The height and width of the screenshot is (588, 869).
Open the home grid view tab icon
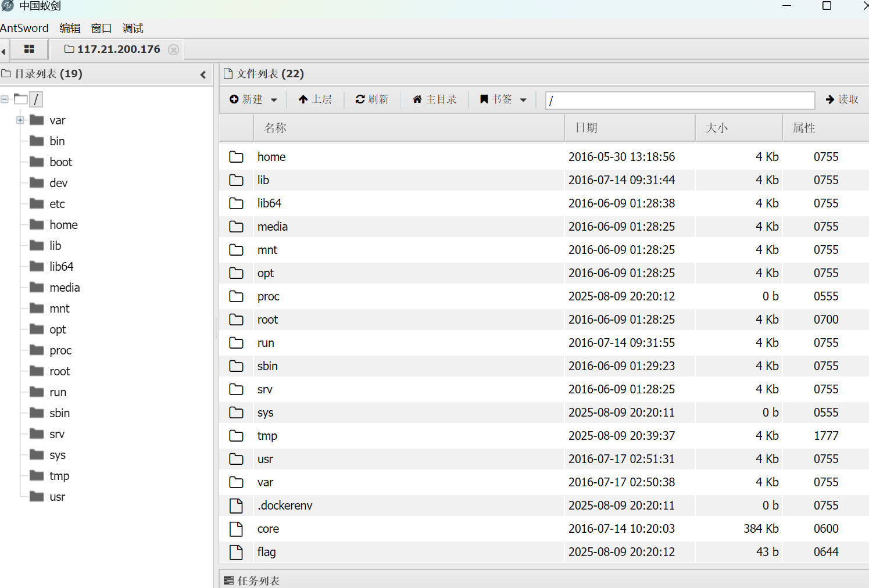pos(29,49)
